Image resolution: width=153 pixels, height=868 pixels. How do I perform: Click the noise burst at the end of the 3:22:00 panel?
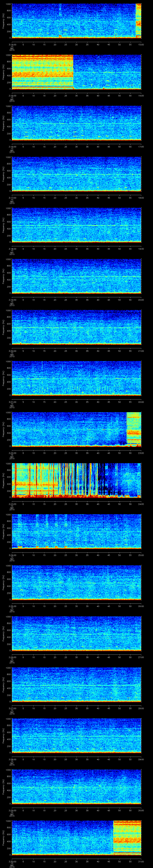[x=134, y=429]
